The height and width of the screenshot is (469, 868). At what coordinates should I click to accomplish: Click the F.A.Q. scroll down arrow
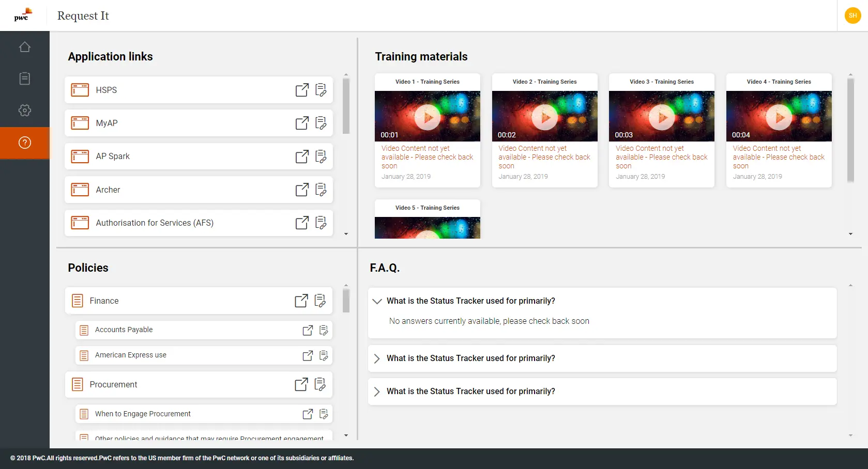click(850, 435)
